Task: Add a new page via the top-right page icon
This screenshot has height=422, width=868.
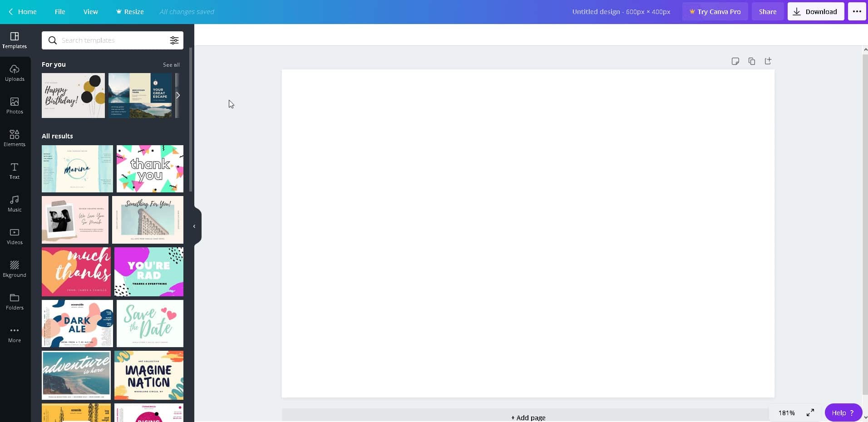Action: 768,61
